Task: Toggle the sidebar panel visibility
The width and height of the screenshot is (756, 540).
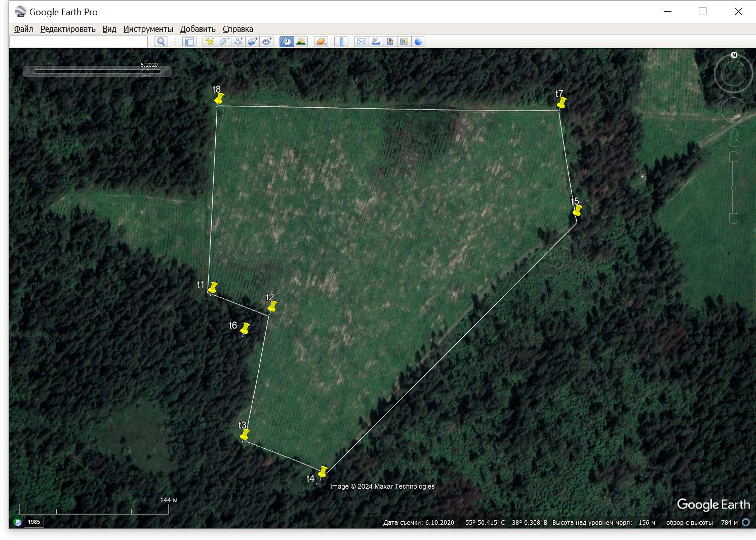Action: tap(189, 42)
